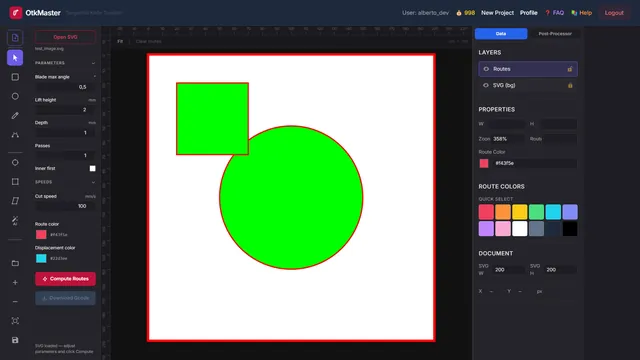The image size is (640, 360).
Task: Pick the orange quick select color
Action: click(503, 212)
